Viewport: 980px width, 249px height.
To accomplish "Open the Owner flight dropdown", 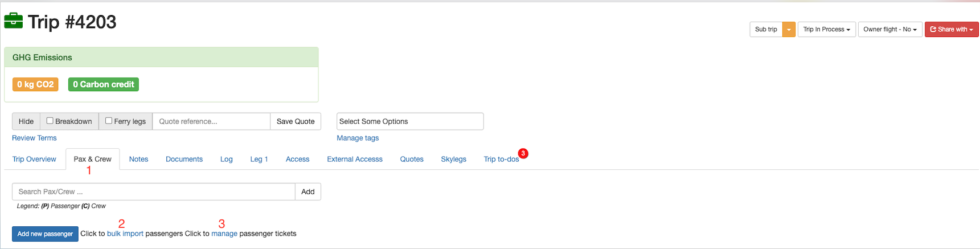I will (889, 30).
